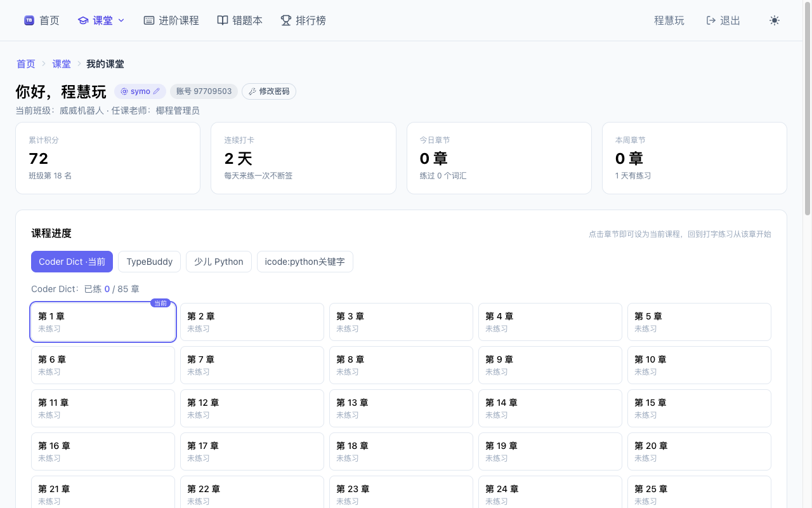Click the open book icon for 错题本
Screen dimensions: 812x508
[223, 20]
